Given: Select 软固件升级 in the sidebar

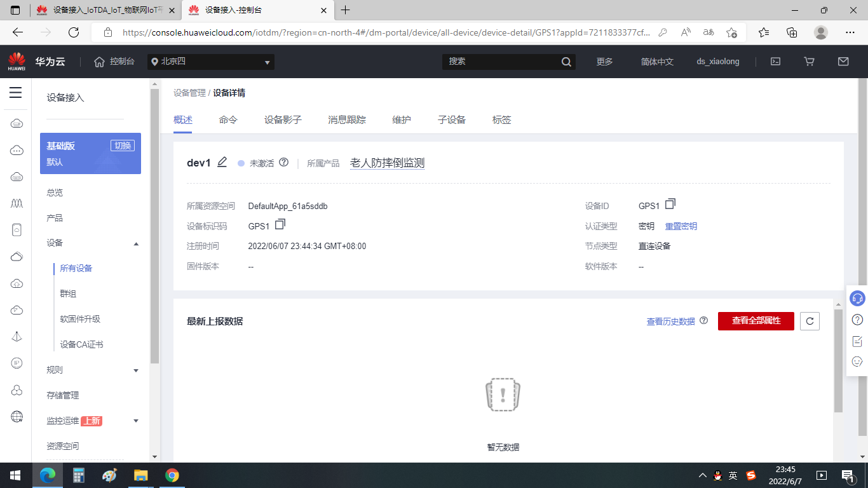Looking at the screenshot, I should pyautogui.click(x=80, y=319).
